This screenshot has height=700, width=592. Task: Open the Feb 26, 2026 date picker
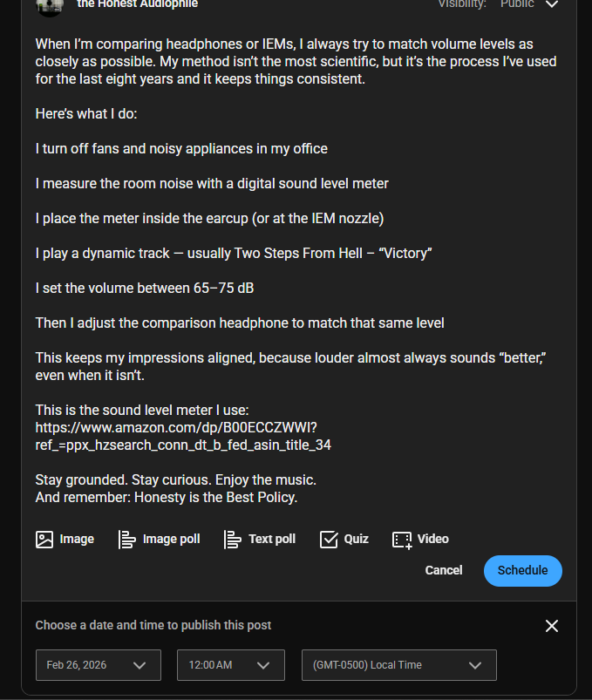coord(98,665)
